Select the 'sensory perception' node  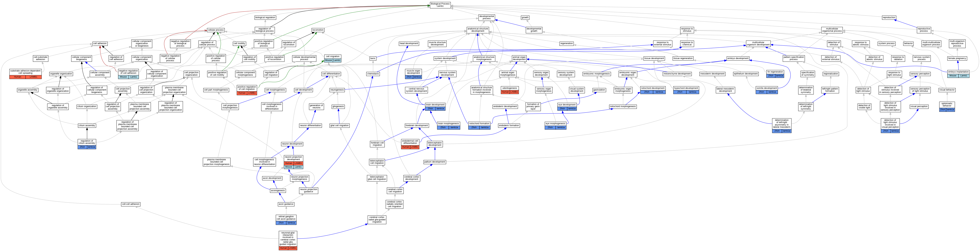920,74
